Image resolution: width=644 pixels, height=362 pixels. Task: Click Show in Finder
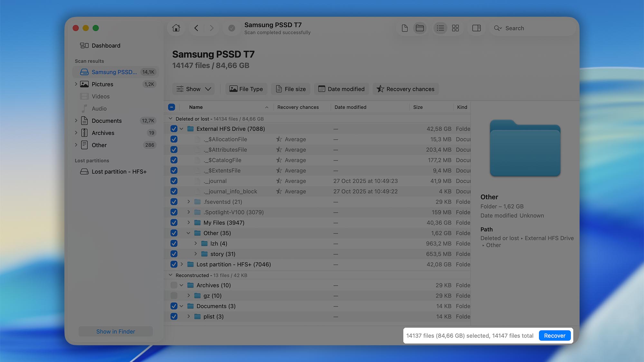coord(115,331)
